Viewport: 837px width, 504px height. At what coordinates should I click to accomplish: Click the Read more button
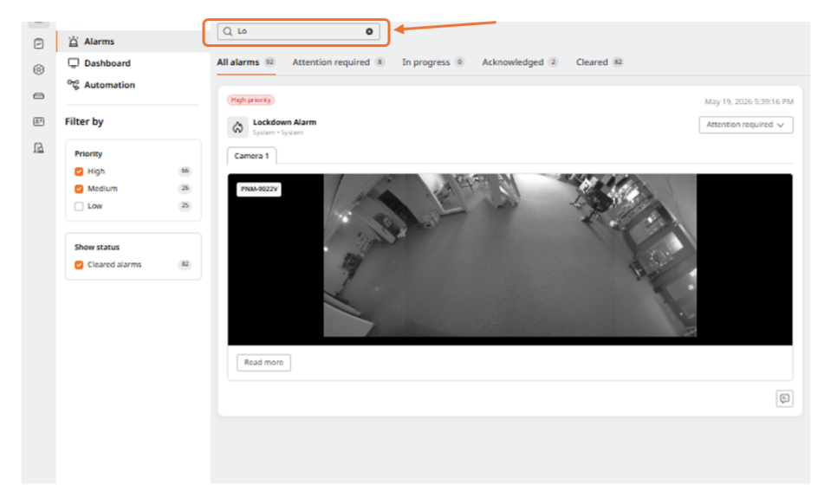[263, 363]
